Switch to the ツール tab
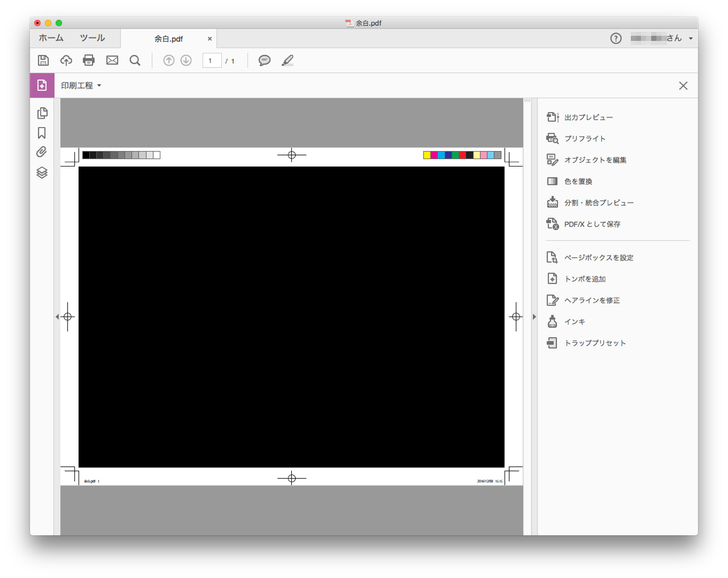The image size is (728, 578). 92,38
